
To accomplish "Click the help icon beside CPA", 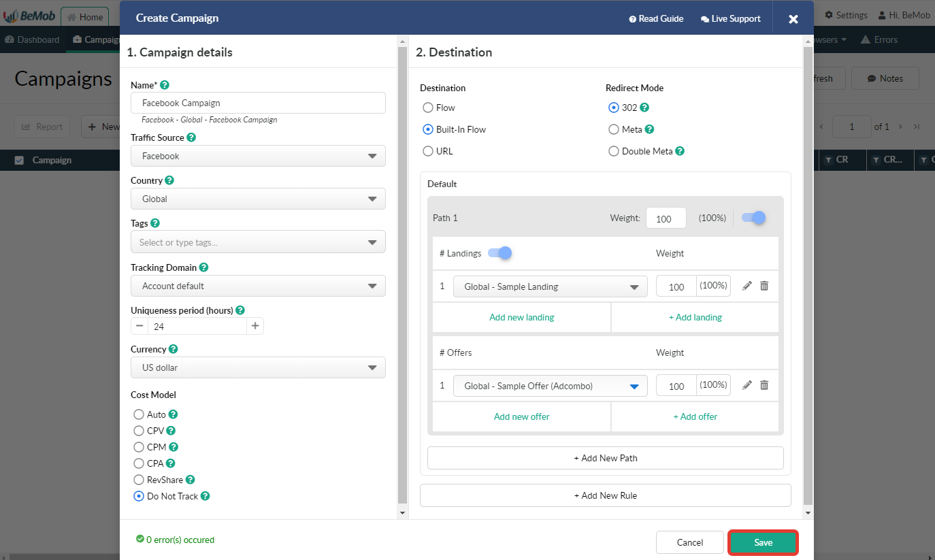I will 171,463.
